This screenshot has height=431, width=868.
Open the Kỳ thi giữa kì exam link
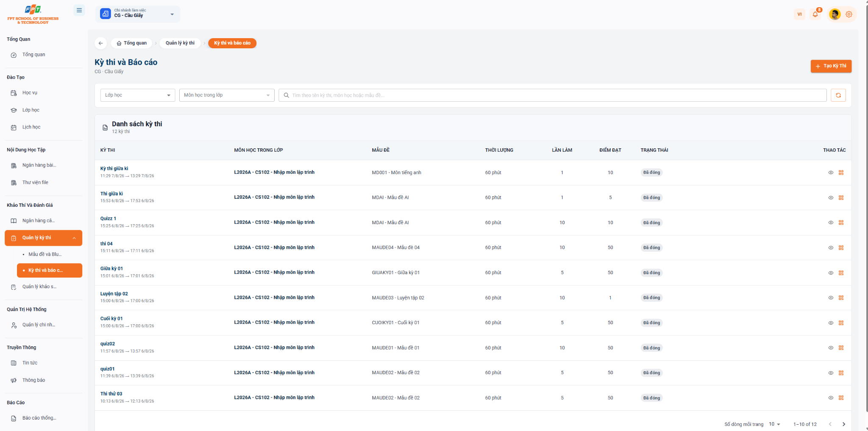tap(114, 169)
